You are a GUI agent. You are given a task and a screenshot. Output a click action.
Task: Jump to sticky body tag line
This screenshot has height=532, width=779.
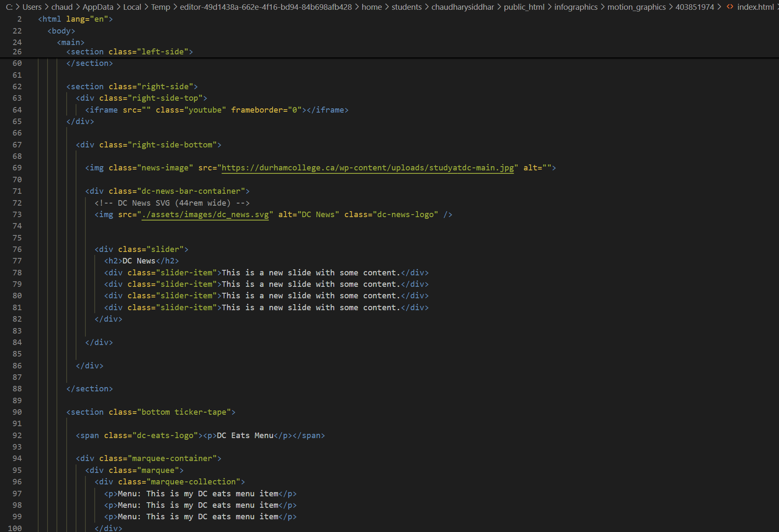point(61,31)
